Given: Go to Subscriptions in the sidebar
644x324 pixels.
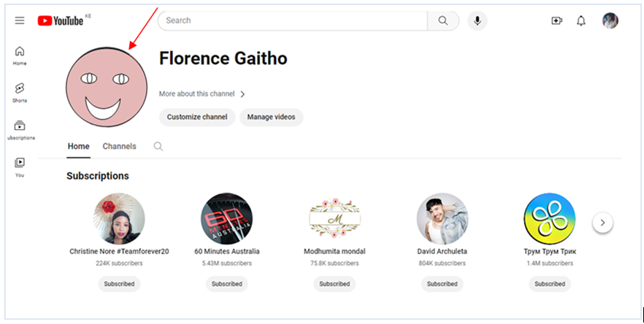Looking at the screenshot, I should click(20, 130).
